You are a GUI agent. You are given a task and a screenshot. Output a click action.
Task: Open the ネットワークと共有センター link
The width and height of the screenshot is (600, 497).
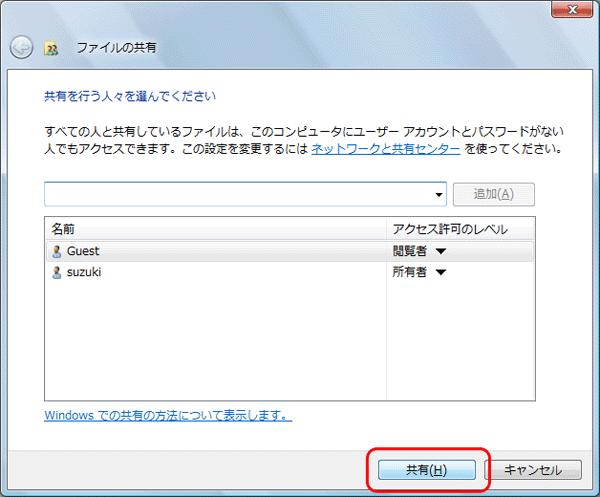pos(385,148)
